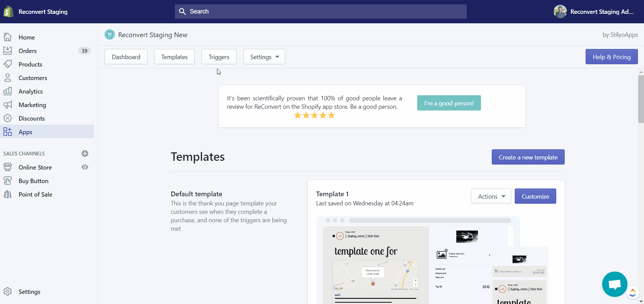The height and width of the screenshot is (304, 644).
Task: Click the Buy Button icon
Action: (7, 181)
